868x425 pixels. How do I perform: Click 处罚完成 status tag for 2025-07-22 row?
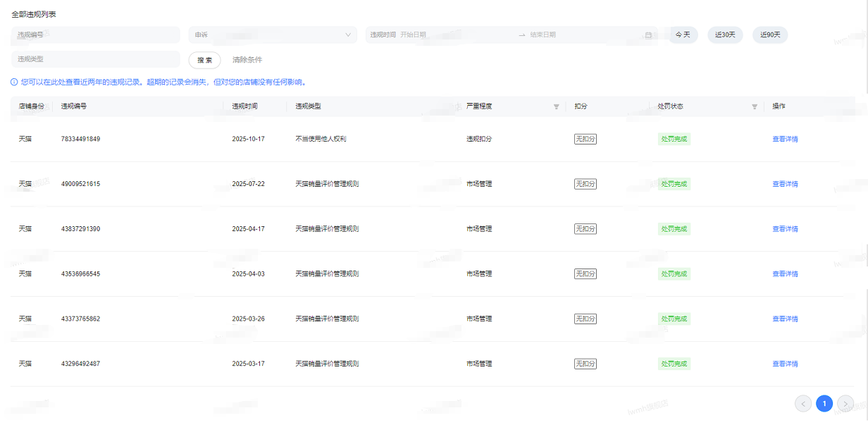point(674,184)
